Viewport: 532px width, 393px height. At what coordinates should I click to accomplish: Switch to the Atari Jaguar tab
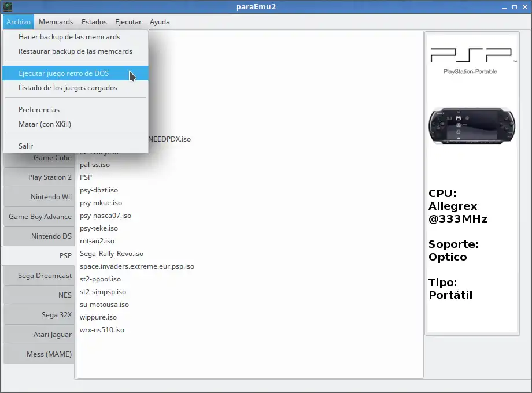click(39, 335)
